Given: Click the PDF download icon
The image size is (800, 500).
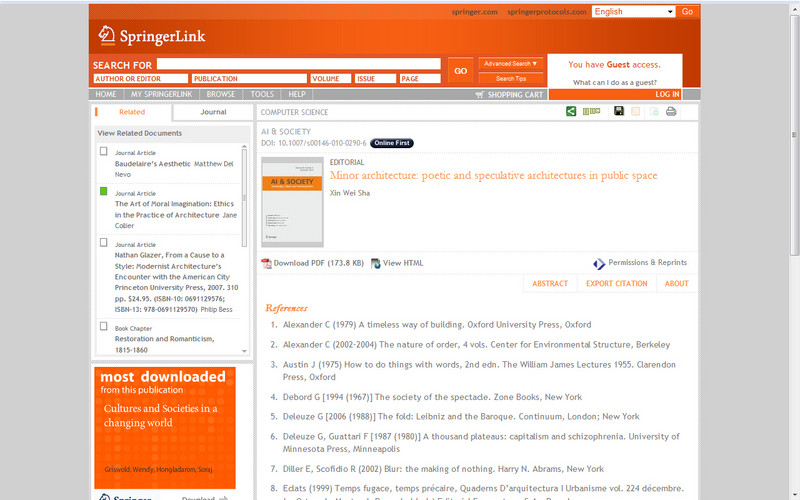Looking at the screenshot, I should [x=267, y=264].
